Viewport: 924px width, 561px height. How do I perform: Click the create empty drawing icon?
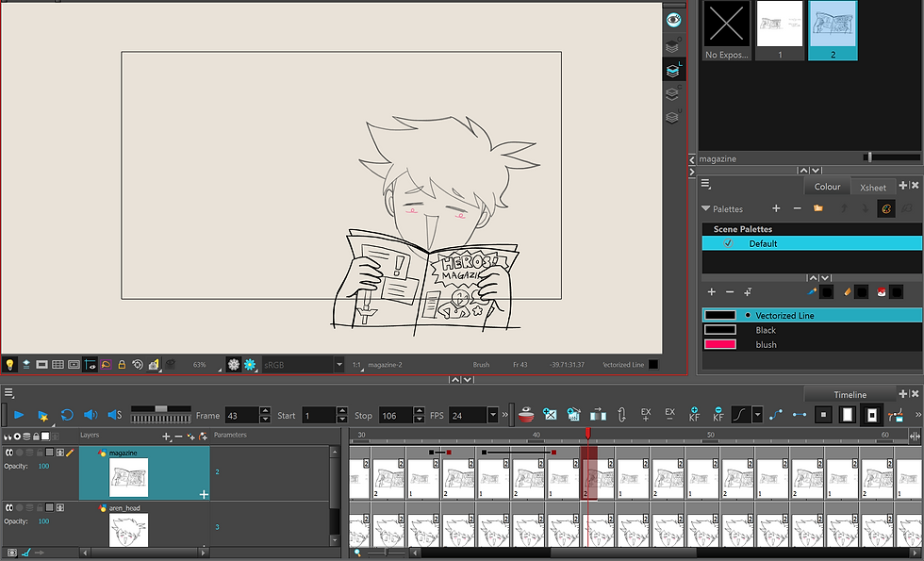click(550, 415)
